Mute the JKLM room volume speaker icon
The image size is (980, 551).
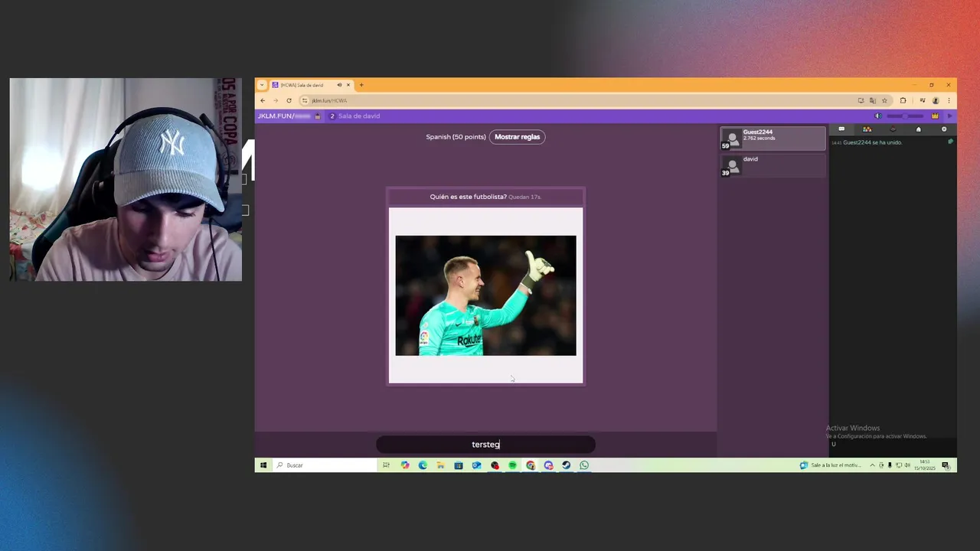click(878, 116)
